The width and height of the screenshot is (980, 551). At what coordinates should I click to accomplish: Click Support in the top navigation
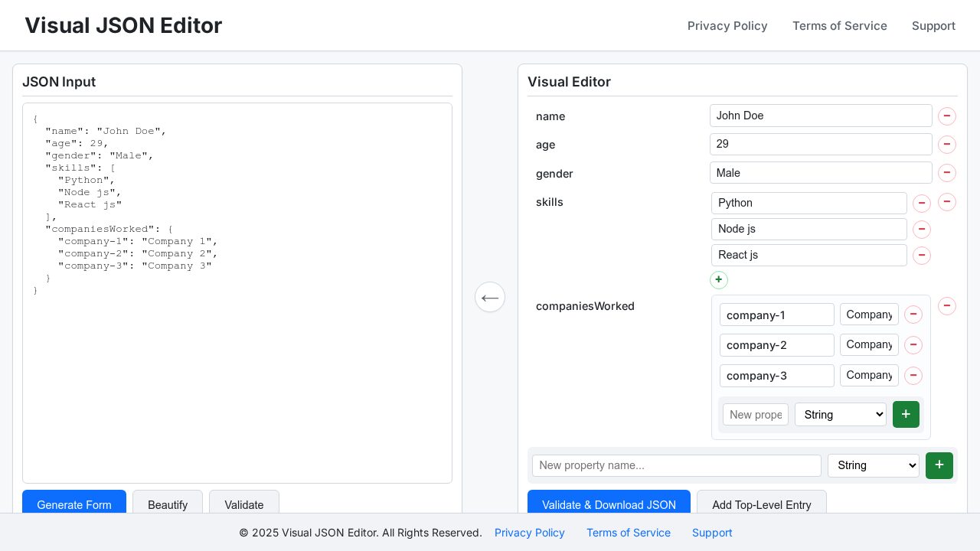[x=933, y=25]
